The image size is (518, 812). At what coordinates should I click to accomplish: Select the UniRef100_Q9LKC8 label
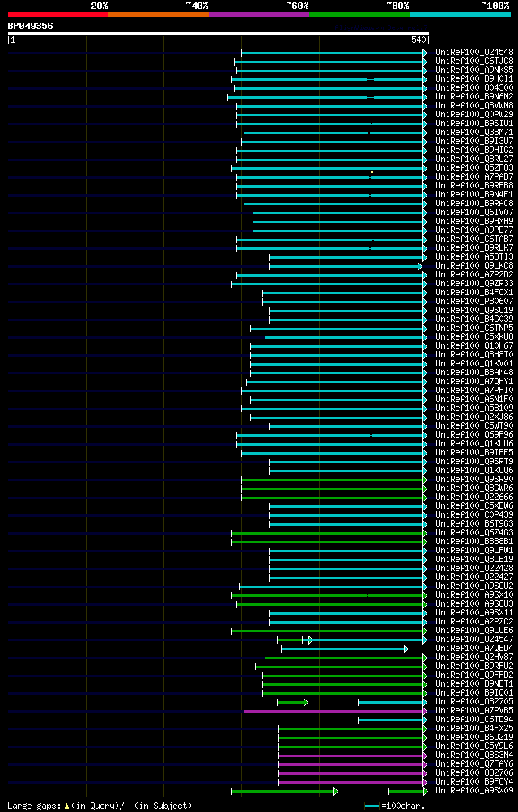coord(474,265)
